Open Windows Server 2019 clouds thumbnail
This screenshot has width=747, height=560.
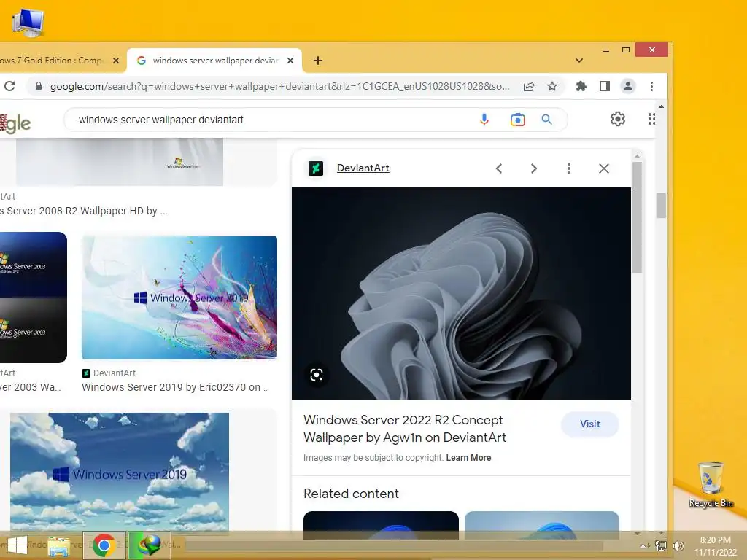tap(119, 472)
